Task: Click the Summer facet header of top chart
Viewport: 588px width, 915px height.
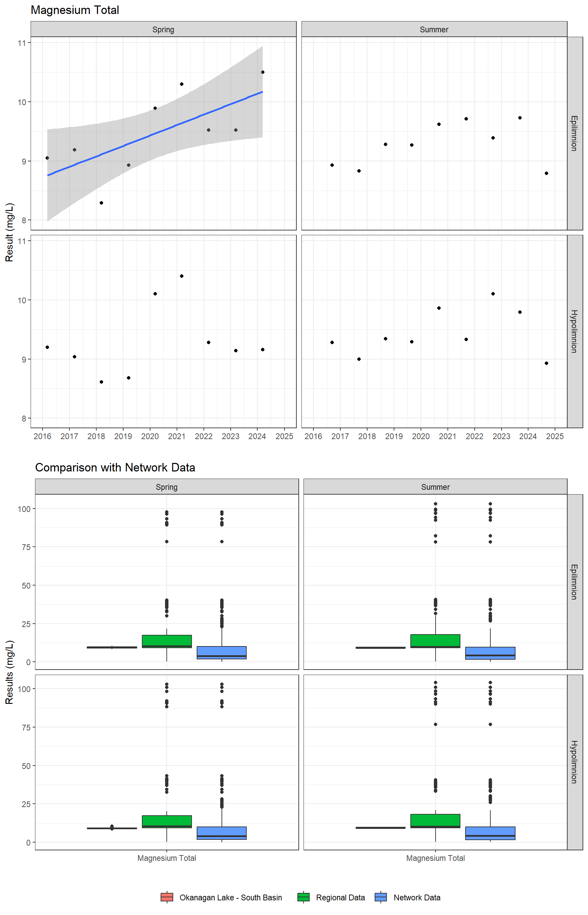Action: coord(434,29)
